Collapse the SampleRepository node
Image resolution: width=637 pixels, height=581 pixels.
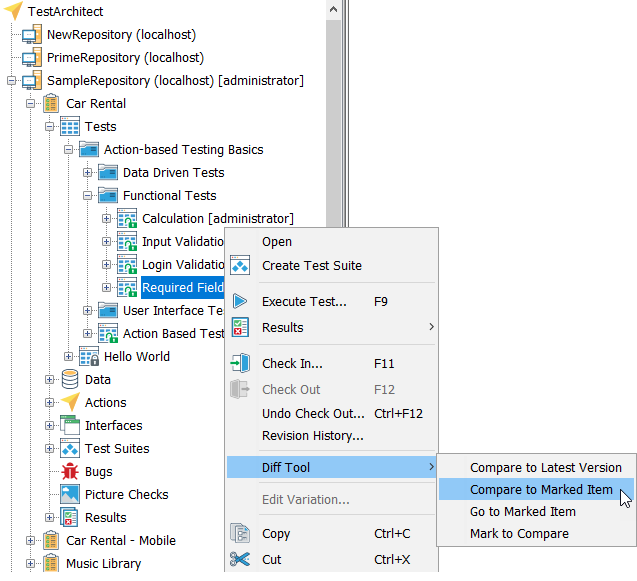[x=11, y=80]
